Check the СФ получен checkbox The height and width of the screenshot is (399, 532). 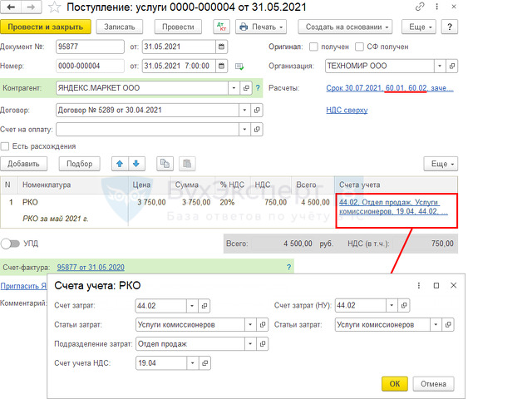(359, 47)
